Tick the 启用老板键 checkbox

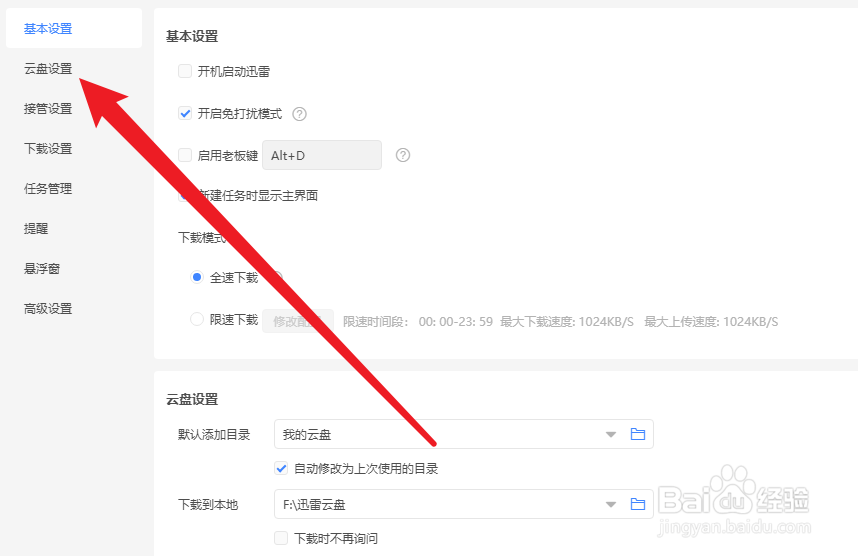click(x=185, y=155)
